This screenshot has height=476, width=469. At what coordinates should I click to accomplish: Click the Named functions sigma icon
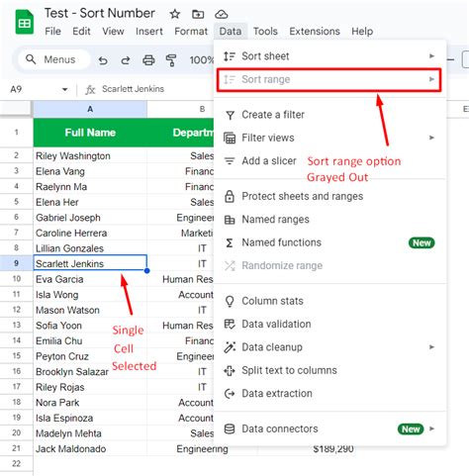pos(230,242)
